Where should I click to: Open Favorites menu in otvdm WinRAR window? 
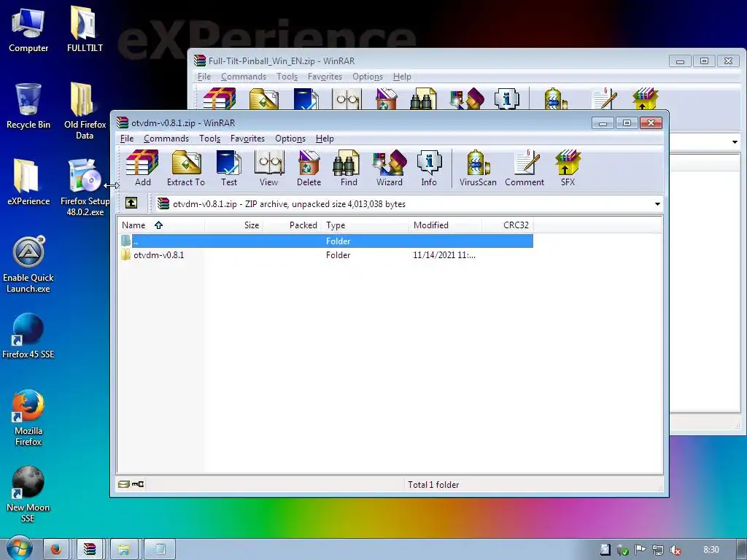(247, 138)
